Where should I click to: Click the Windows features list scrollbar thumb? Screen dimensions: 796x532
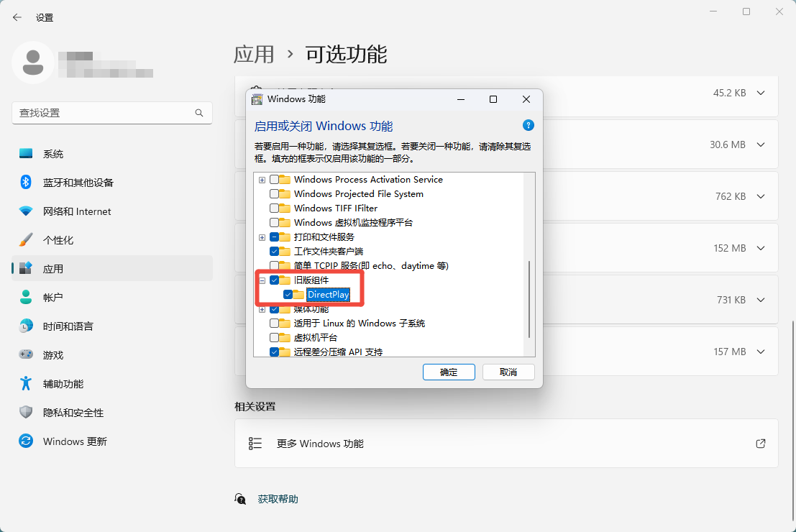(529, 300)
